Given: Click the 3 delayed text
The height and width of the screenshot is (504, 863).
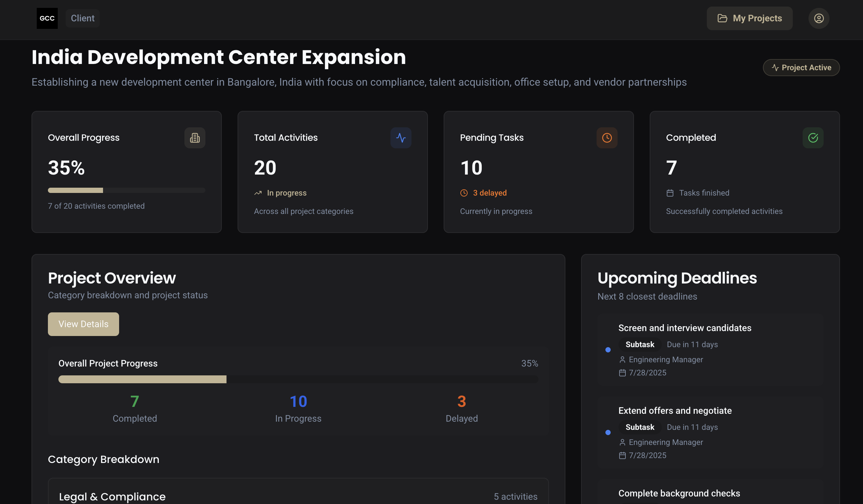Looking at the screenshot, I should pyautogui.click(x=490, y=193).
